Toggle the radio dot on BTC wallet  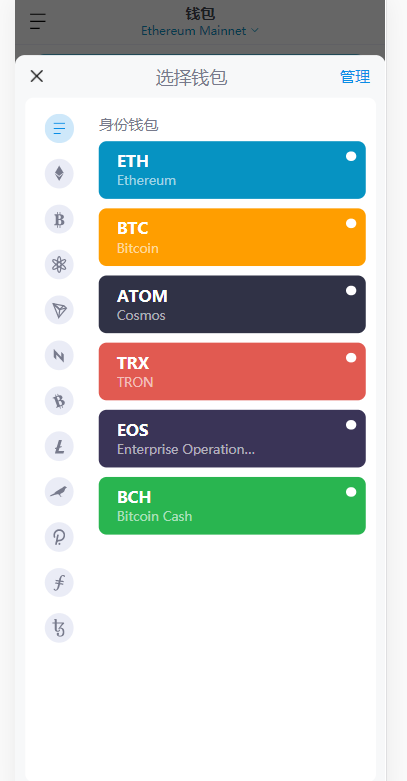tap(351, 224)
